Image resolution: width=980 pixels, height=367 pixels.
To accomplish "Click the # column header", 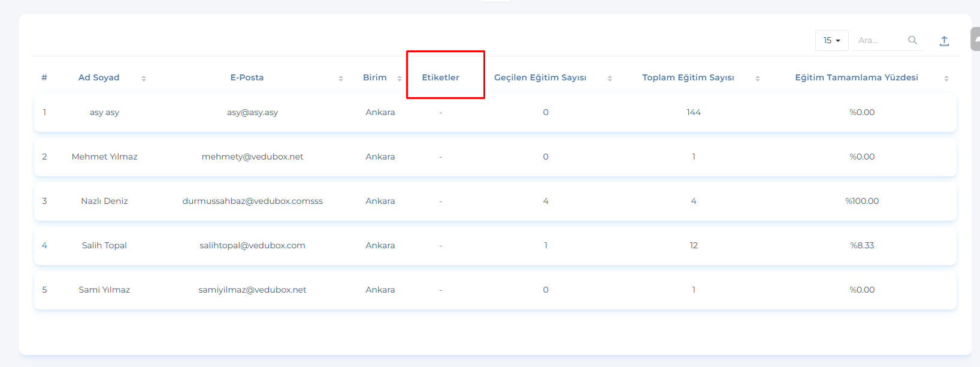I will point(44,77).
